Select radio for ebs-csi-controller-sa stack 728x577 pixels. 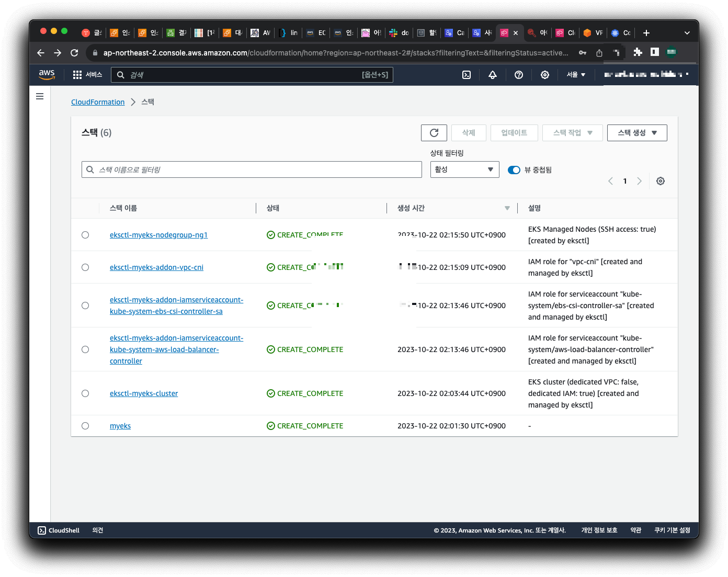85,306
